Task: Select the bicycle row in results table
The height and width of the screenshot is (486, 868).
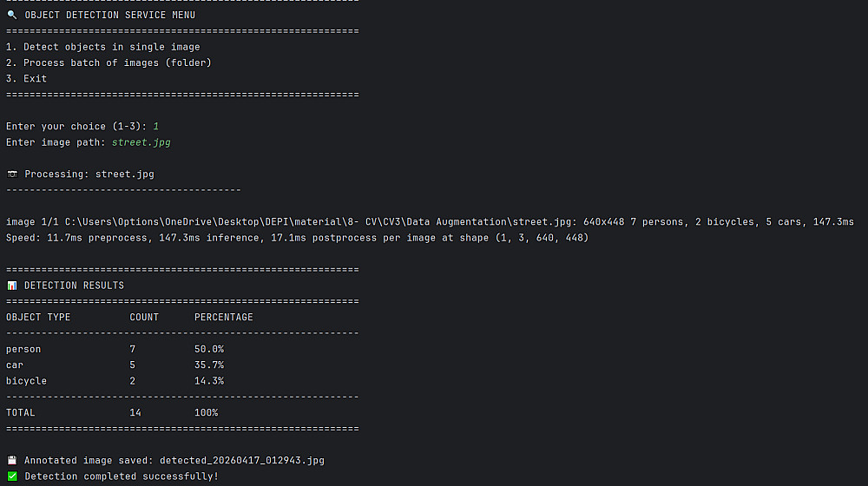Action: [26, 381]
